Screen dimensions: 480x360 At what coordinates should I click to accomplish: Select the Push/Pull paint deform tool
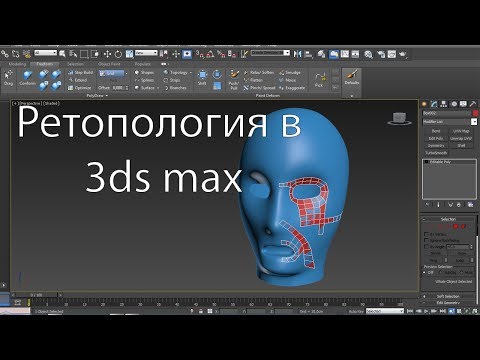234,80
